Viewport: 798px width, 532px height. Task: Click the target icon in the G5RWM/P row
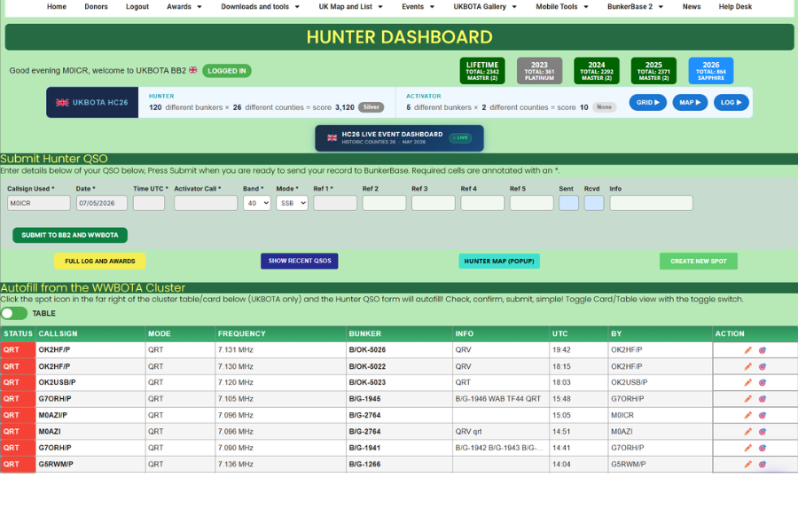(x=763, y=465)
